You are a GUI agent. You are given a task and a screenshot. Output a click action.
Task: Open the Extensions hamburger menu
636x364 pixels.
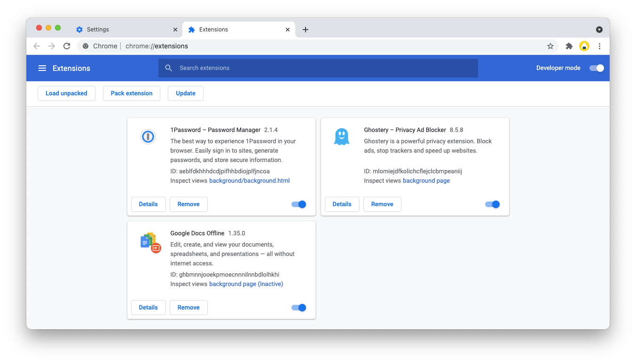(x=42, y=68)
